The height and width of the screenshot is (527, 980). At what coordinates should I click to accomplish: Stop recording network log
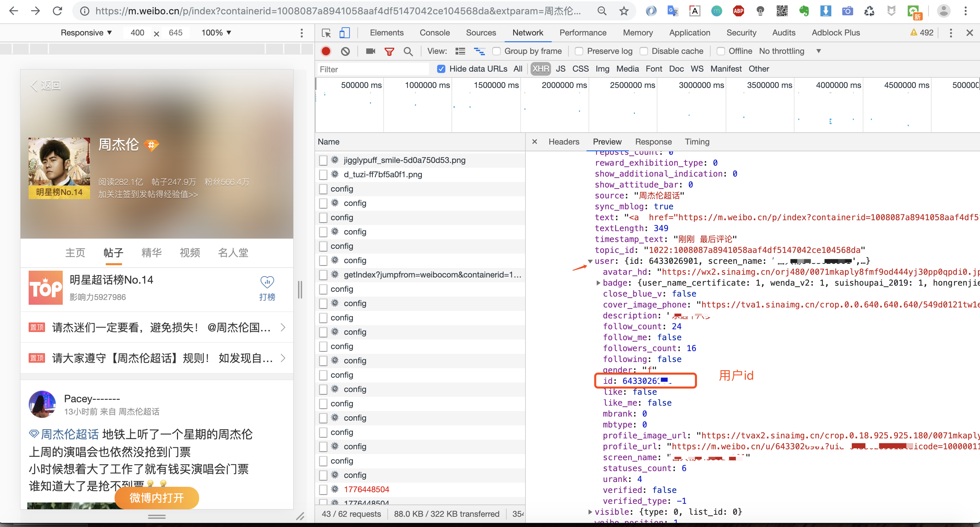point(326,51)
